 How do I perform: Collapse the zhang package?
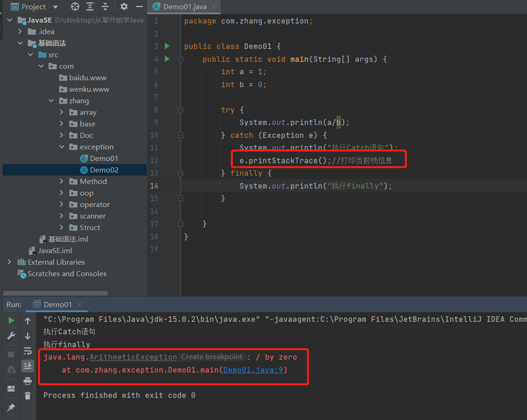click(51, 101)
